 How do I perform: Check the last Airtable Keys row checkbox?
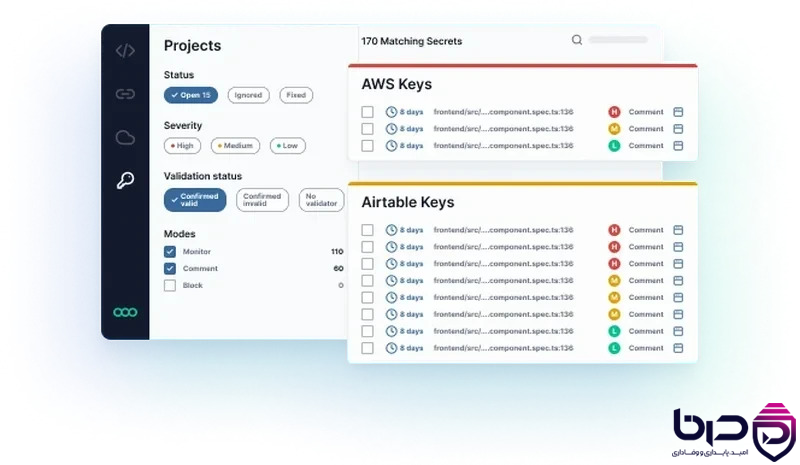coord(367,348)
